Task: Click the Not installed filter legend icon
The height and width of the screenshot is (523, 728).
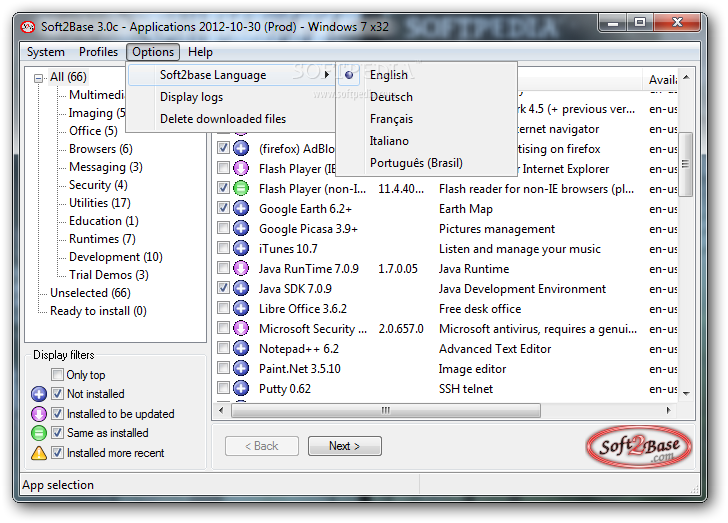Action: [39, 394]
